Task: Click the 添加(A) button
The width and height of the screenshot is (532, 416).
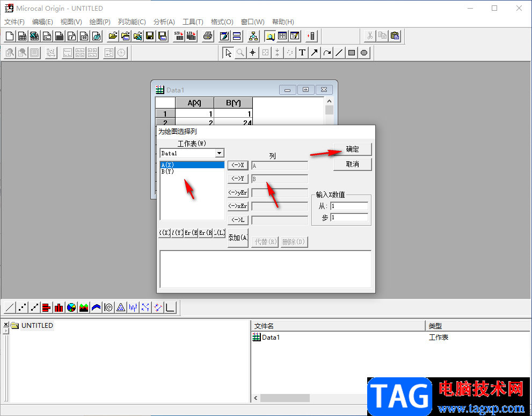Action: click(x=238, y=238)
